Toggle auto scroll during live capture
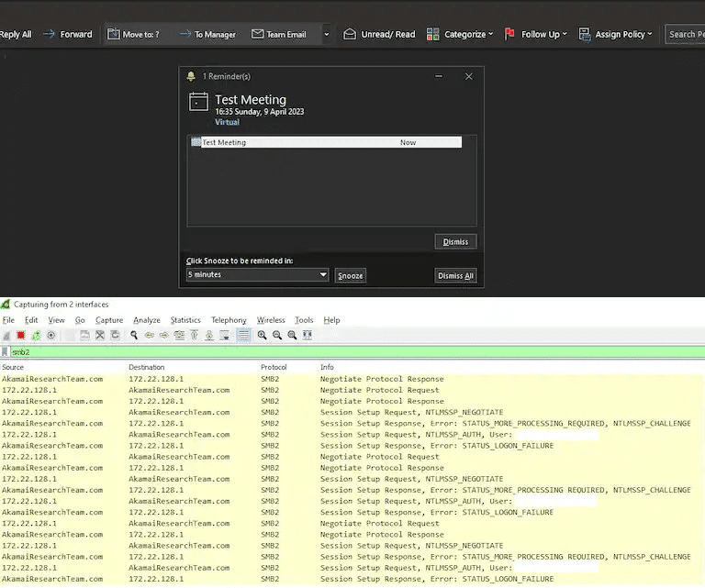The height and width of the screenshot is (588, 705). [x=224, y=335]
